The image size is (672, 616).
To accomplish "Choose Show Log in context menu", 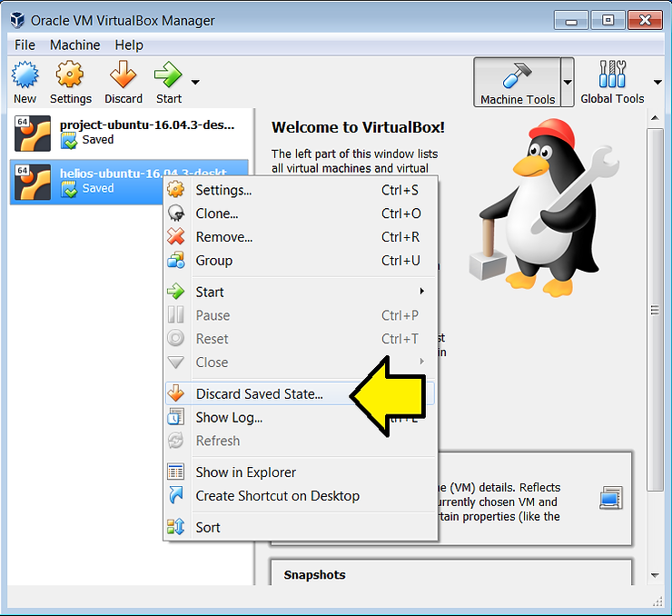I will click(229, 418).
